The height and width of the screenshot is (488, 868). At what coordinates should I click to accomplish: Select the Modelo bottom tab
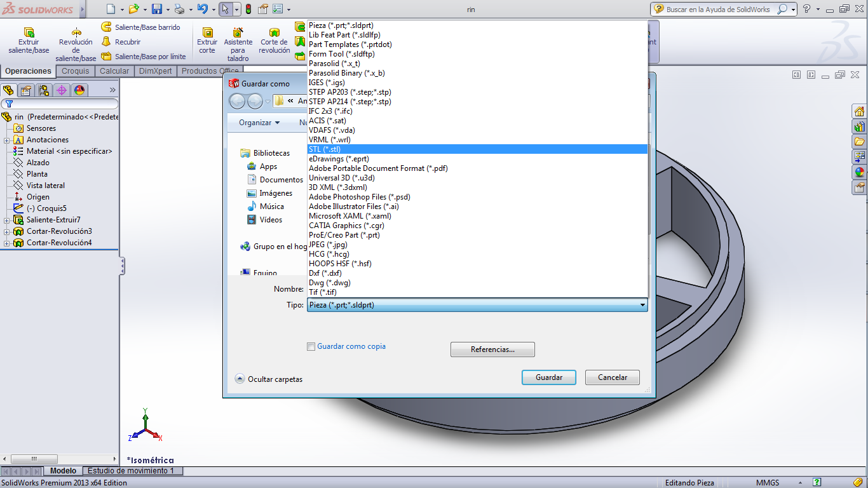[x=64, y=471]
